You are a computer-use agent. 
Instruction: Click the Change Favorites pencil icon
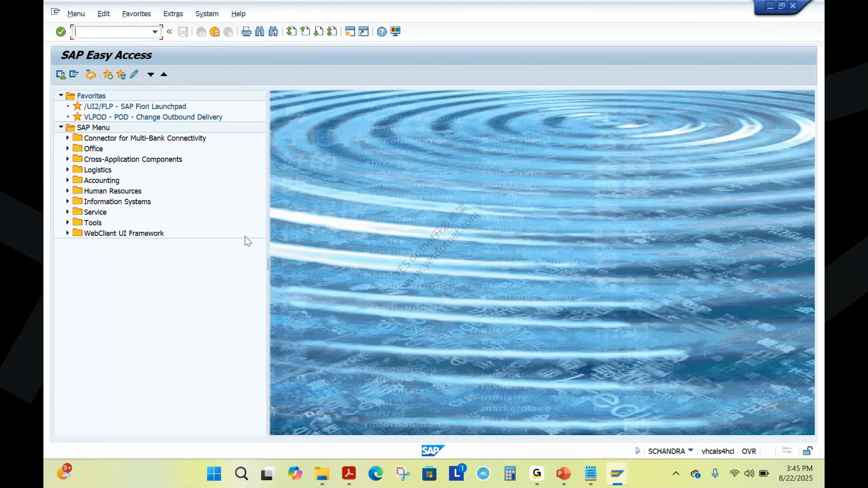[x=134, y=75]
